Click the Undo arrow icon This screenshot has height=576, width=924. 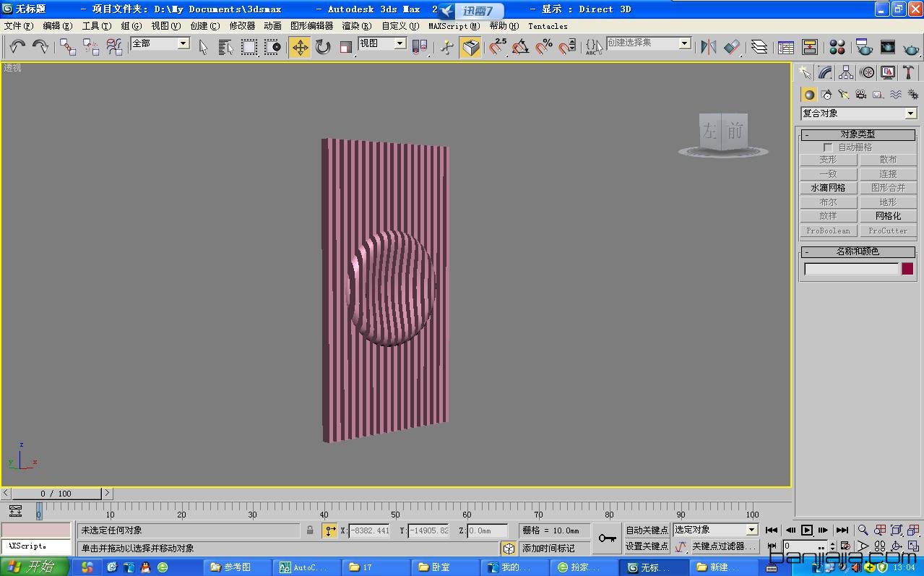(x=17, y=47)
